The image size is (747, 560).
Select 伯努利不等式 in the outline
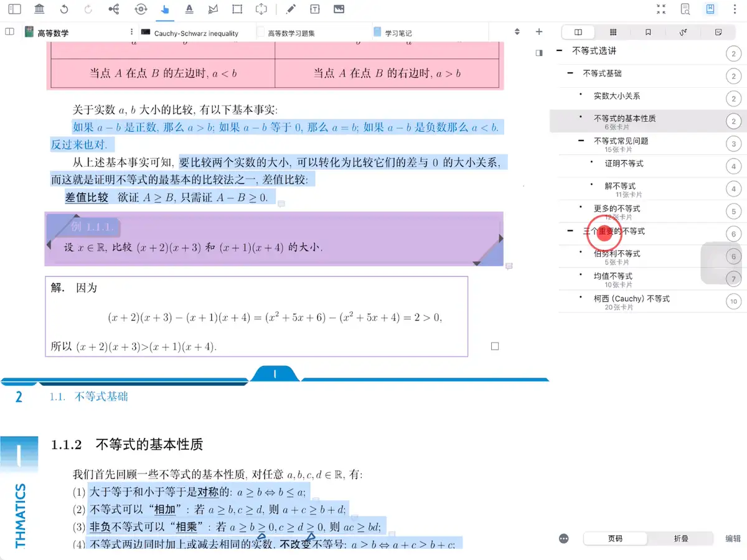click(x=617, y=254)
